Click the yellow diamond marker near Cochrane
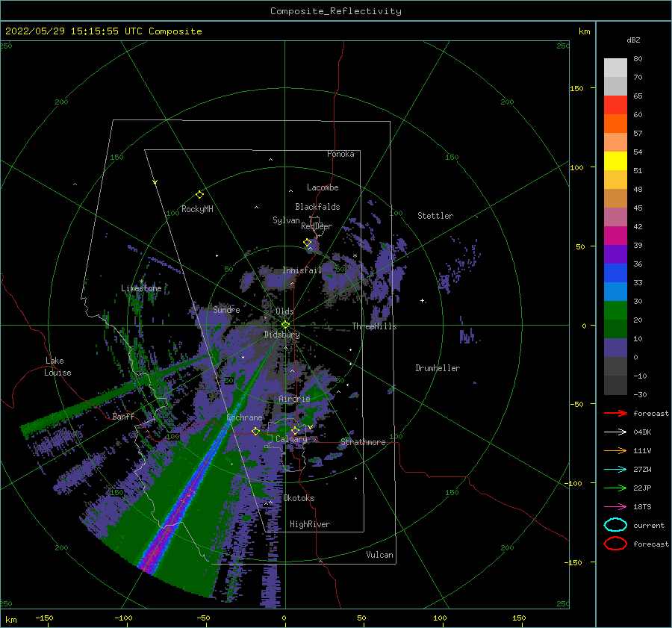 [255, 431]
